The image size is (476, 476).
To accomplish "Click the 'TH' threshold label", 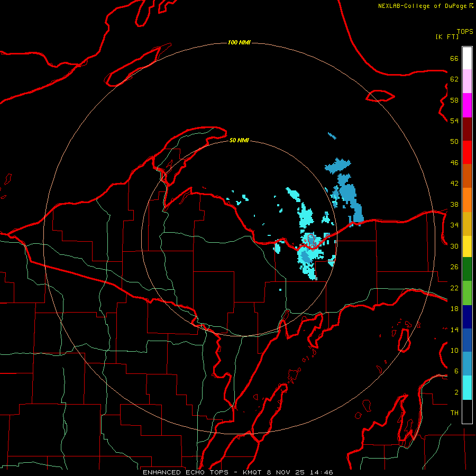I will click(x=454, y=413).
